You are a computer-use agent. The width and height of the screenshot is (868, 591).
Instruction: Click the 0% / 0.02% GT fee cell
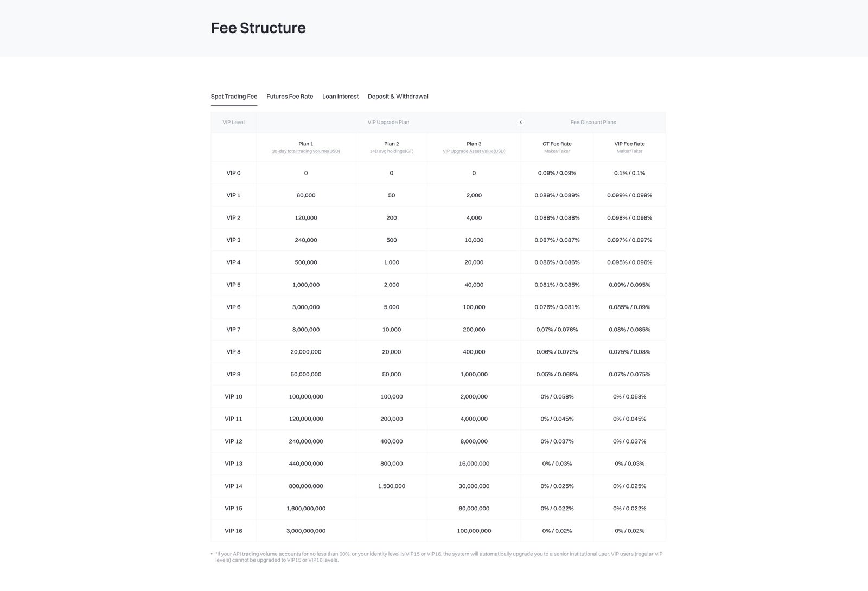[x=557, y=531]
